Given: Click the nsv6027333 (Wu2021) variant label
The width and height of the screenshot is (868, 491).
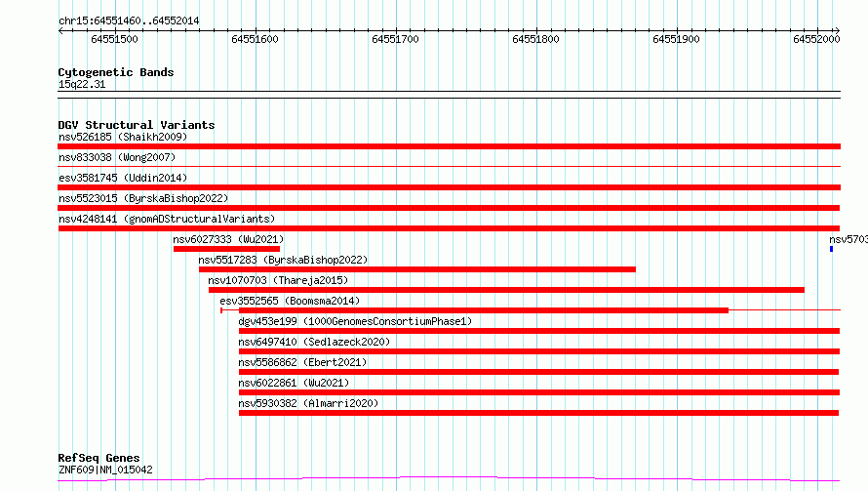Looking at the screenshot, I should tap(228, 239).
